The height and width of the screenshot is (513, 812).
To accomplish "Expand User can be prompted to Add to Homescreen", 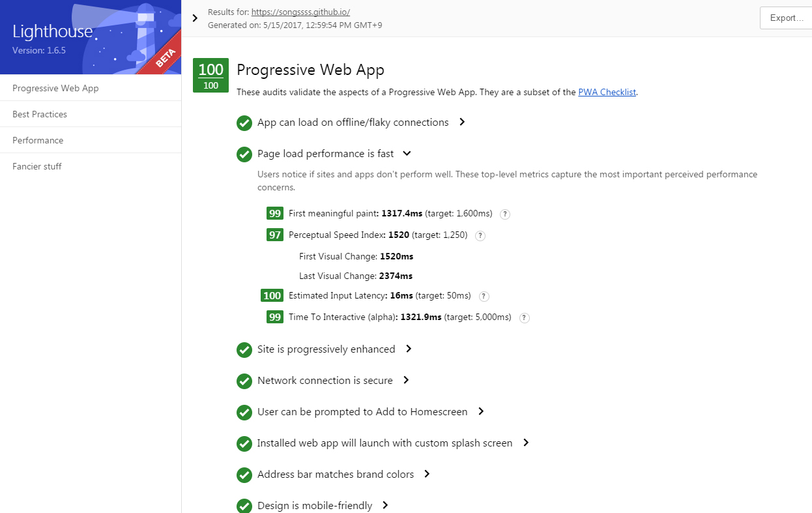I will pos(481,411).
